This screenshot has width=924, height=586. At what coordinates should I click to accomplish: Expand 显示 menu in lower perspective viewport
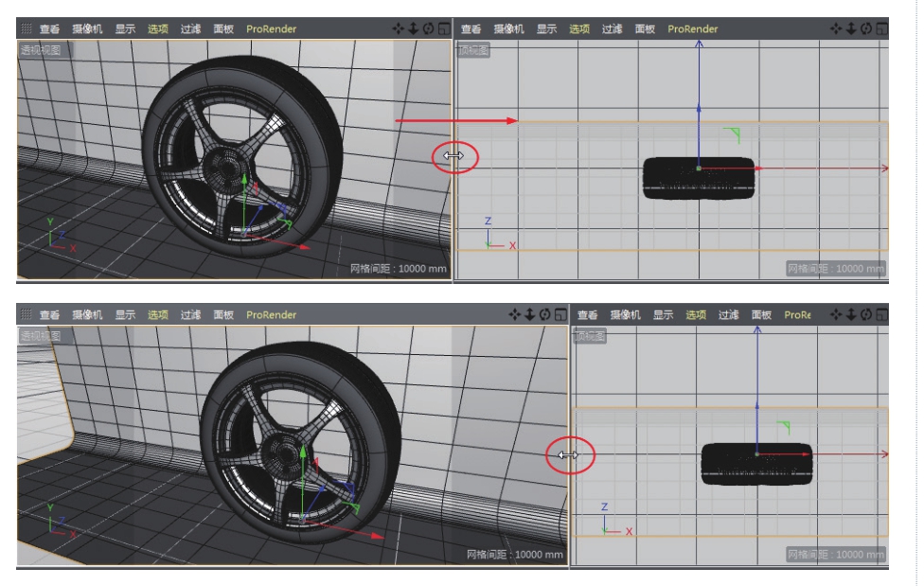tap(125, 315)
